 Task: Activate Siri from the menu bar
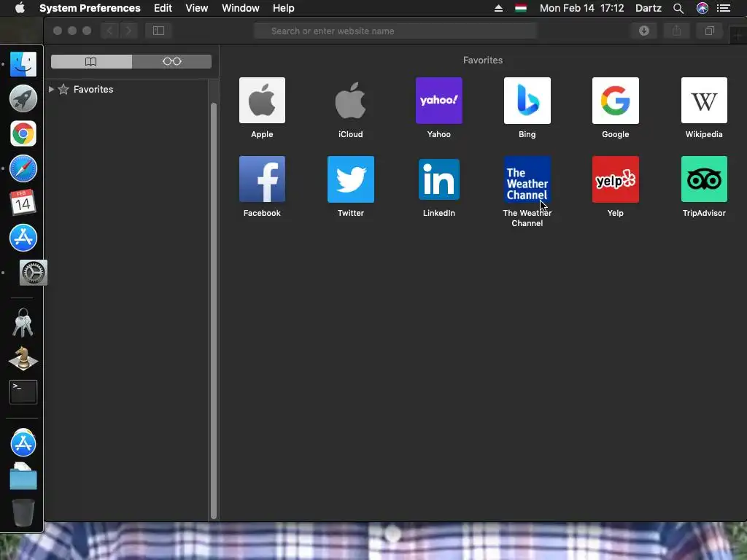click(703, 8)
